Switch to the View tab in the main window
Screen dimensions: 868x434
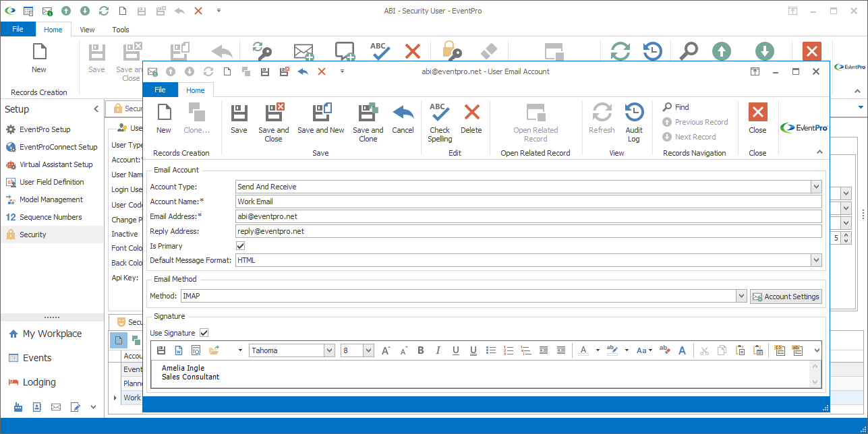pos(88,30)
